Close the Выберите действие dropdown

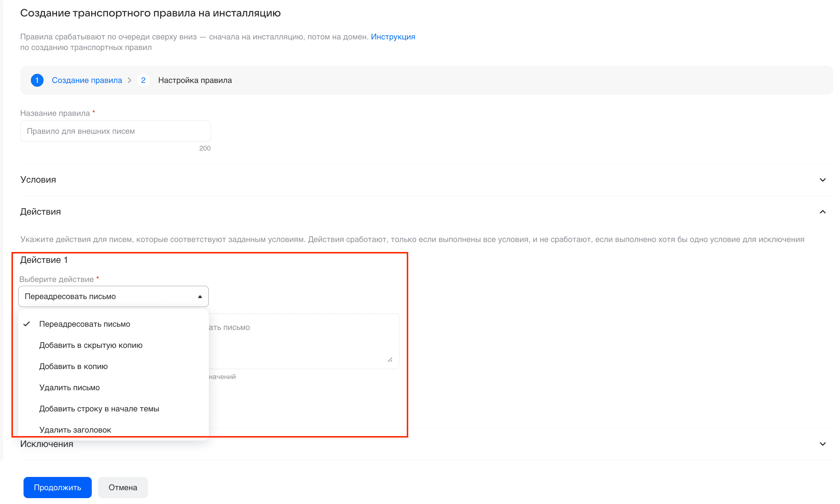(x=114, y=296)
